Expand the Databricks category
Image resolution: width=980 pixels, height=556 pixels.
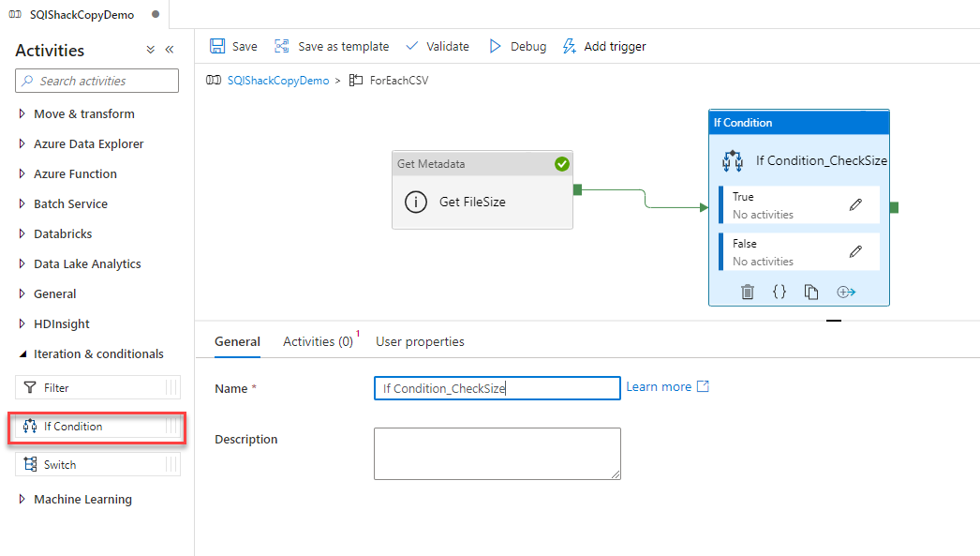pos(63,233)
